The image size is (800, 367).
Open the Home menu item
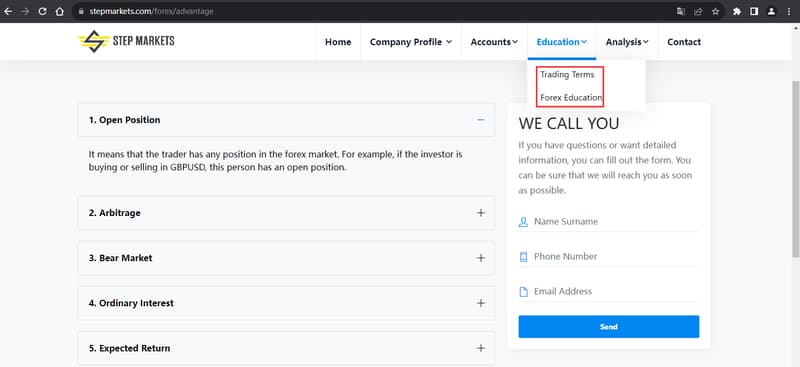tap(338, 42)
